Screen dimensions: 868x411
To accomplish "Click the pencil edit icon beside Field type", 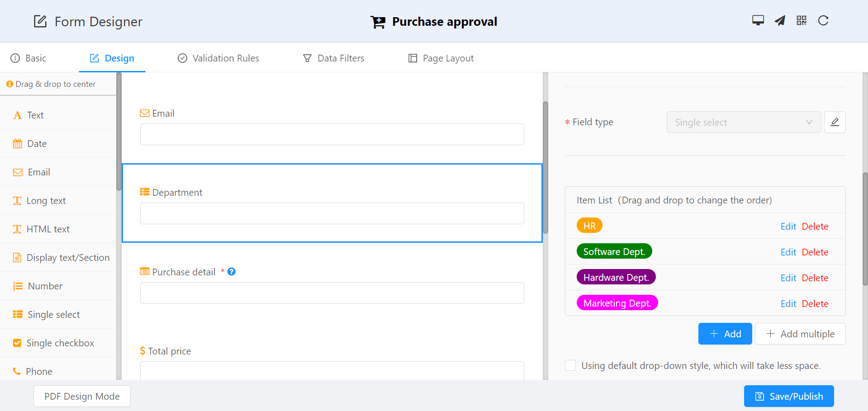I will [x=835, y=122].
